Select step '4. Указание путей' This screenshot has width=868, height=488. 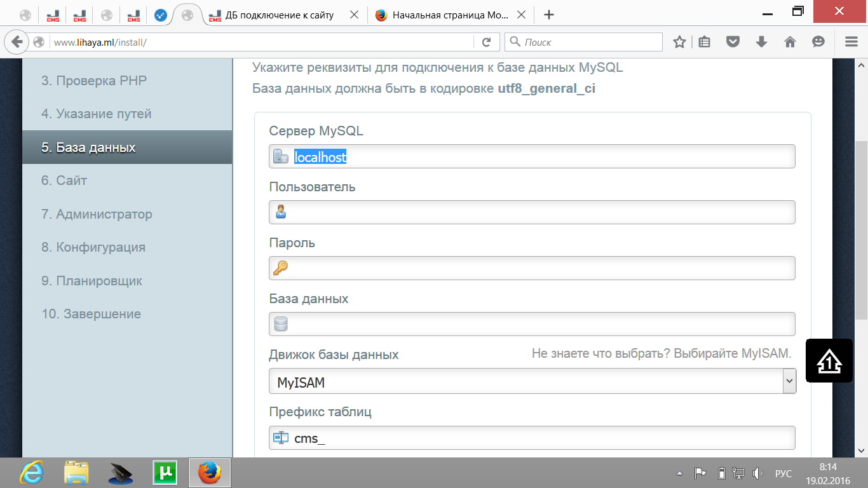97,114
